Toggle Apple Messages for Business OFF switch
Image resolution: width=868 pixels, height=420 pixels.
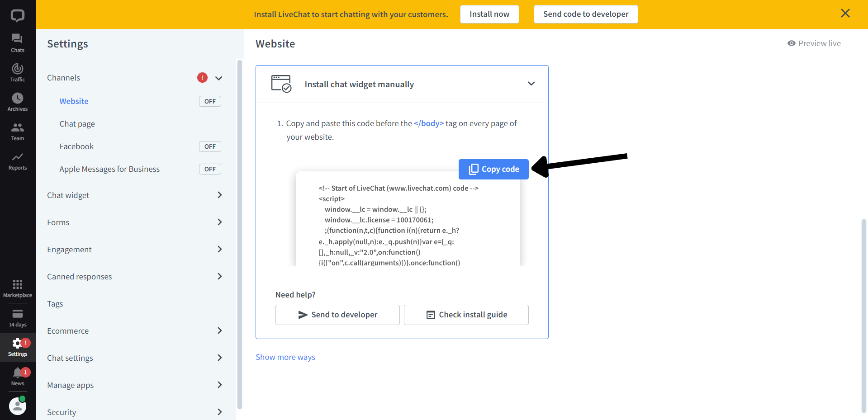tap(210, 169)
